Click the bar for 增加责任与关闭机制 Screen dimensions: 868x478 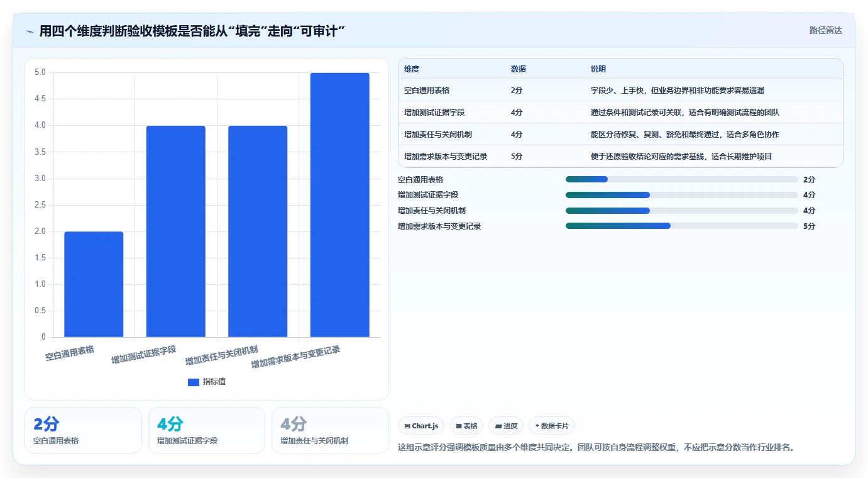coord(258,231)
